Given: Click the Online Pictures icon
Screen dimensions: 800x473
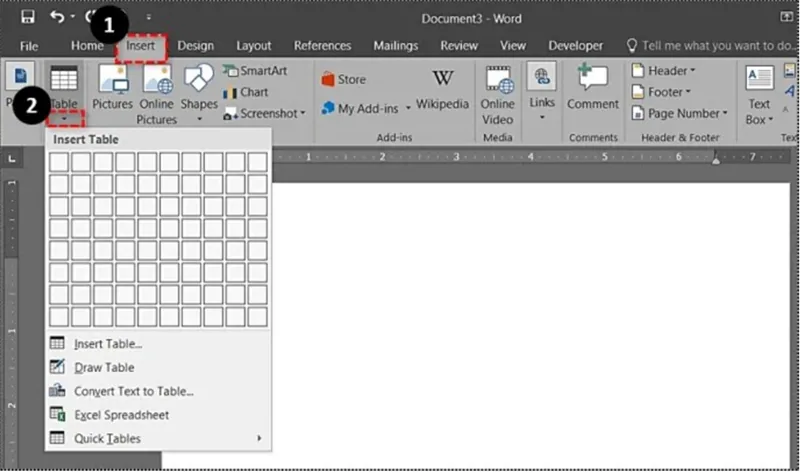Looking at the screenshot, I should click(x=157, y=80).
